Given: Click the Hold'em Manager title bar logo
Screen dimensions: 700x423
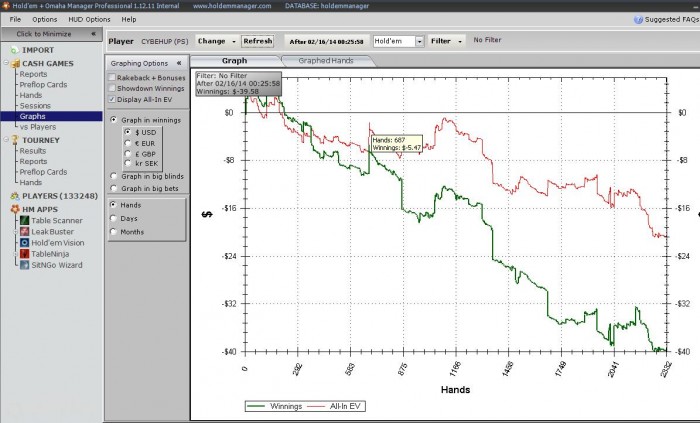Looking at the screenshot, I should tap(5, 5).
